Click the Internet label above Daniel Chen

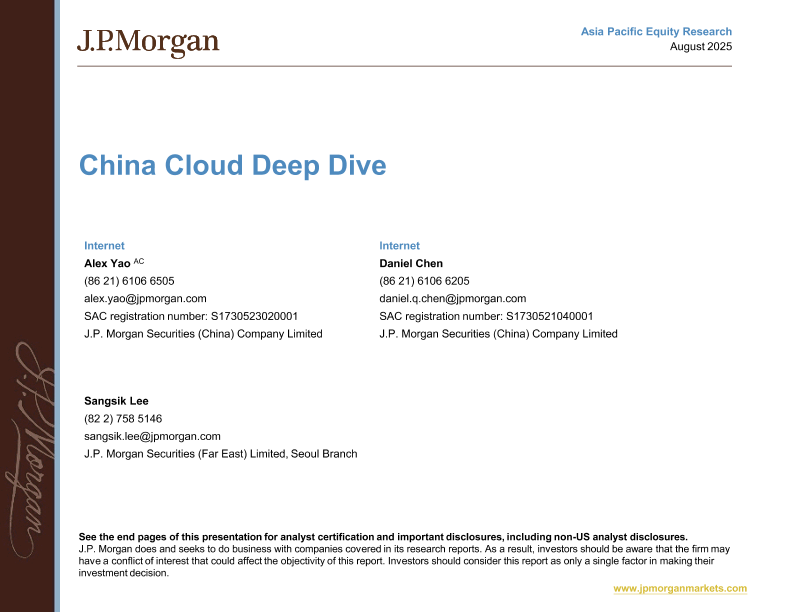click(399, 246)
